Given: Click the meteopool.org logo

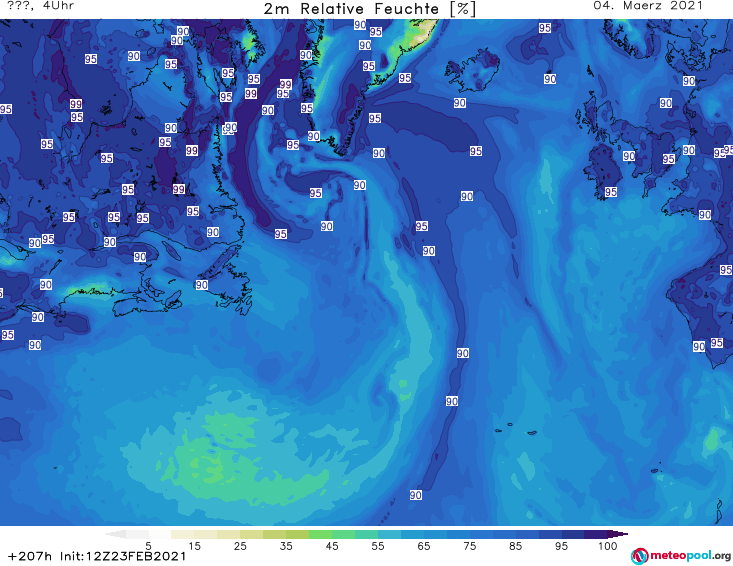Looking at the screenshot, I should [681, 556].
